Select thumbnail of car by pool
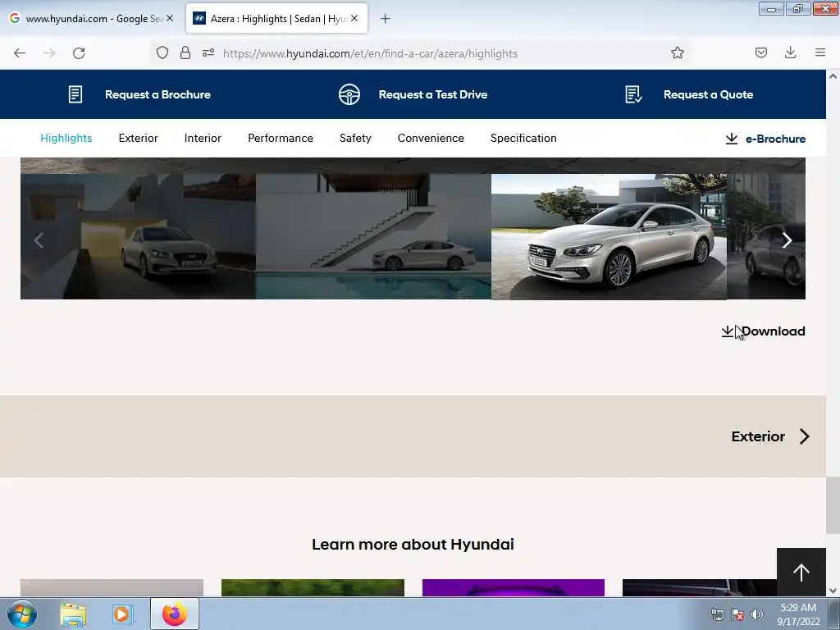 (373, 236)
